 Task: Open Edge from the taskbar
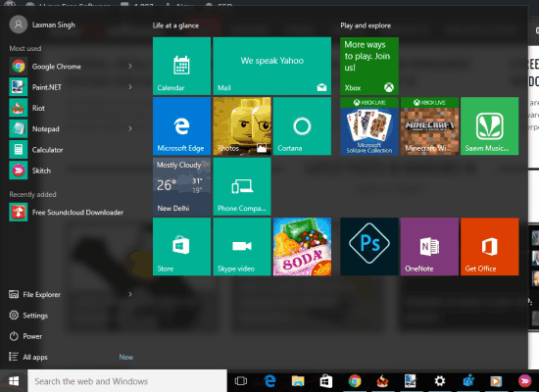(x=269, y=381)
